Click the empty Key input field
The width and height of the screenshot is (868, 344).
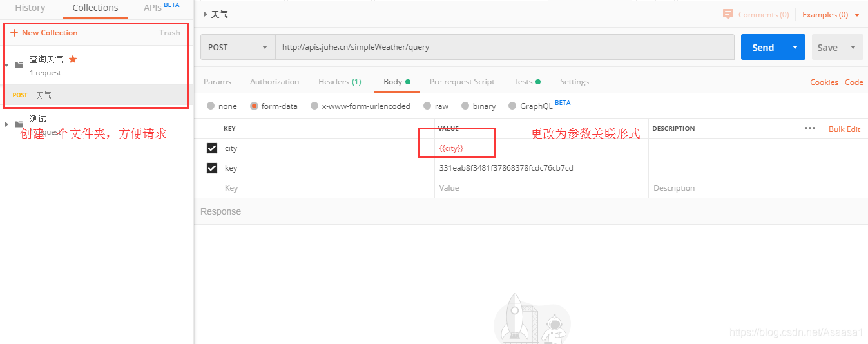click(327, 188)
